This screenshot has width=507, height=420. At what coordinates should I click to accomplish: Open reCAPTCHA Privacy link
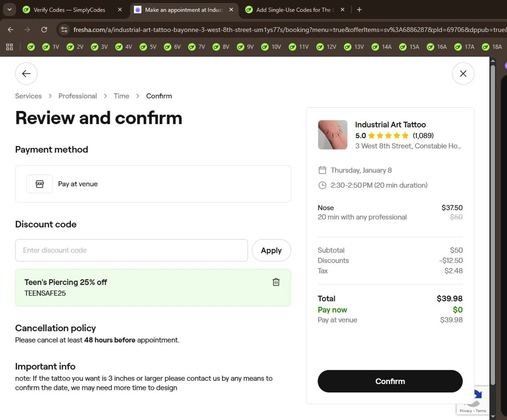[465, 411]
